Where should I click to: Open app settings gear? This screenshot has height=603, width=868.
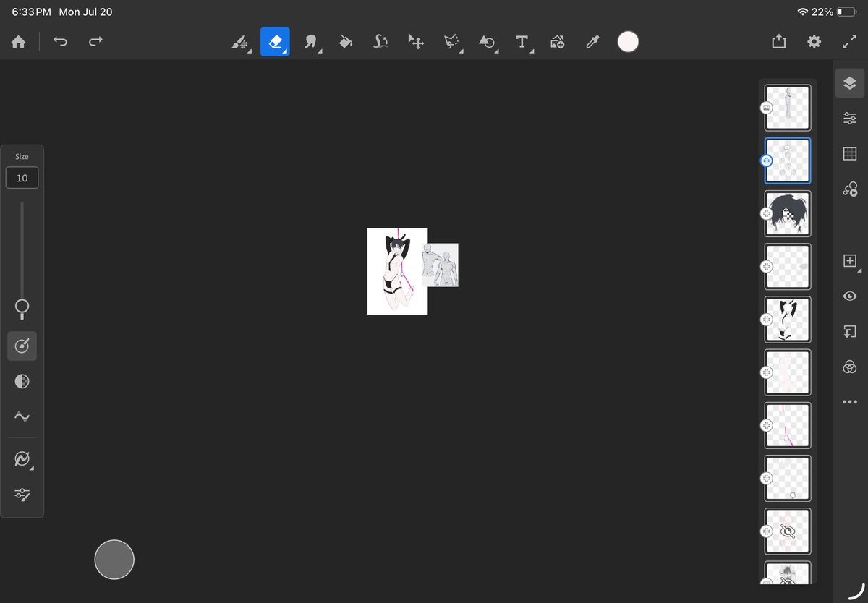pos(814,42)
